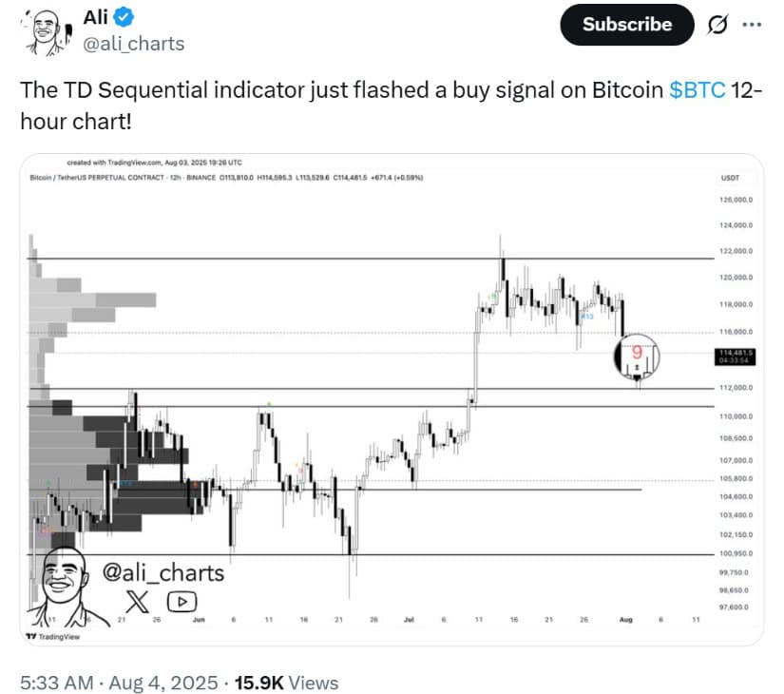Click the red 9 TD Sequential marker
This screenshot has height=694, width=784.
coord(637,353)
